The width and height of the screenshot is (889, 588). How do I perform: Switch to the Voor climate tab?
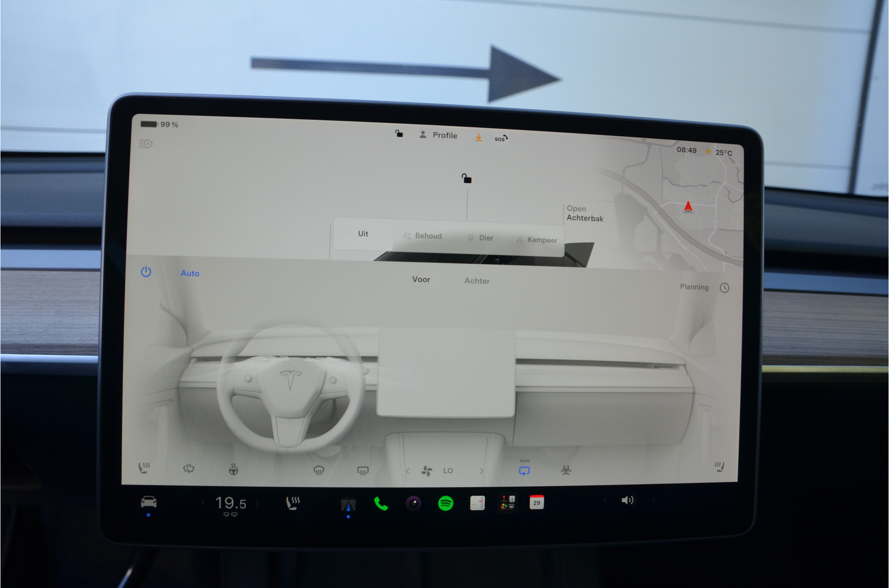(421, 279)
